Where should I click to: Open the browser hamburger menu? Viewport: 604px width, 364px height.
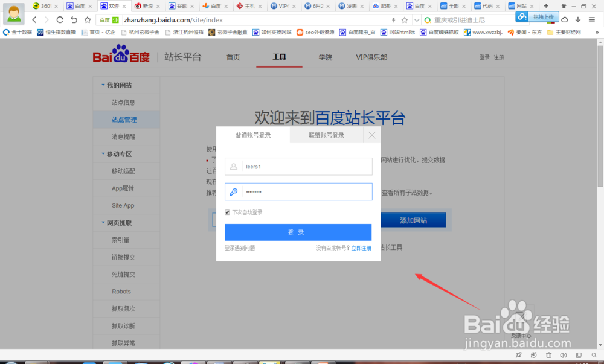[x=592, y=20]
